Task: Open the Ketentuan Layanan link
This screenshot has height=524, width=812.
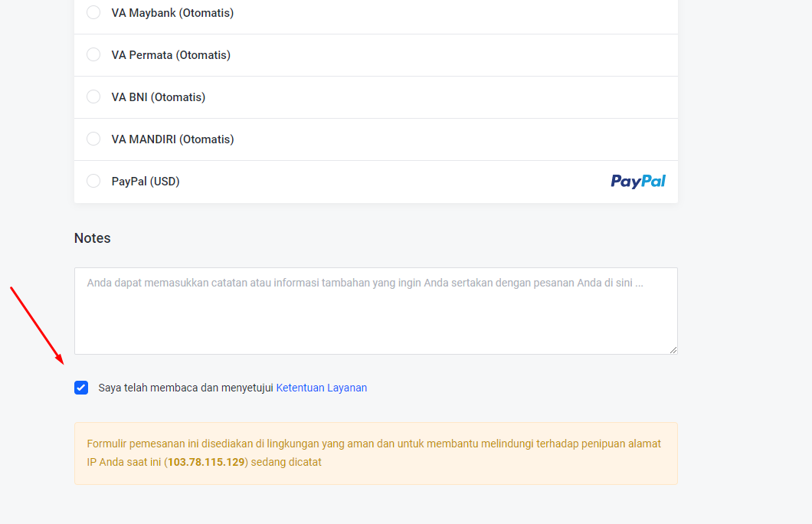Action: click(322, 388)
